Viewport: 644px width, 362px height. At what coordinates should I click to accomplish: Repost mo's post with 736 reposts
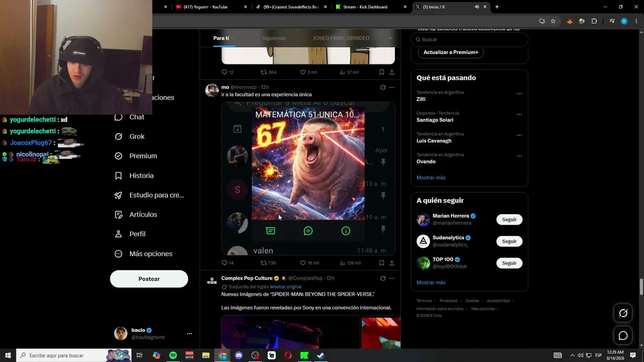coord(264,263)
